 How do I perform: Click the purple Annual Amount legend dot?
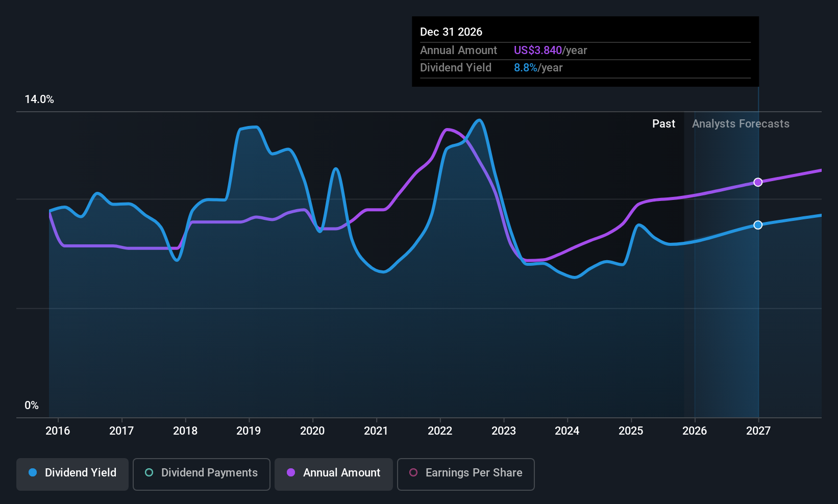point(291,472)
